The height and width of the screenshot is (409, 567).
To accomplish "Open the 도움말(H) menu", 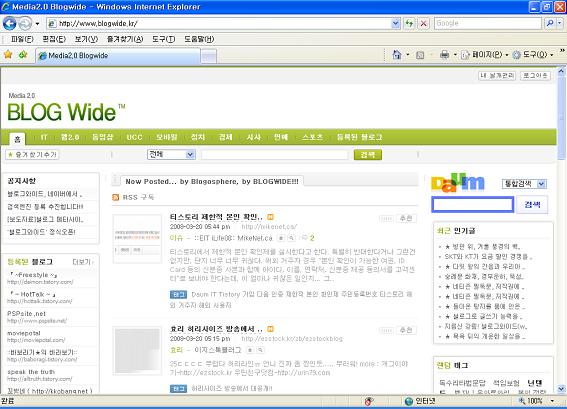I will pos(199,39).
